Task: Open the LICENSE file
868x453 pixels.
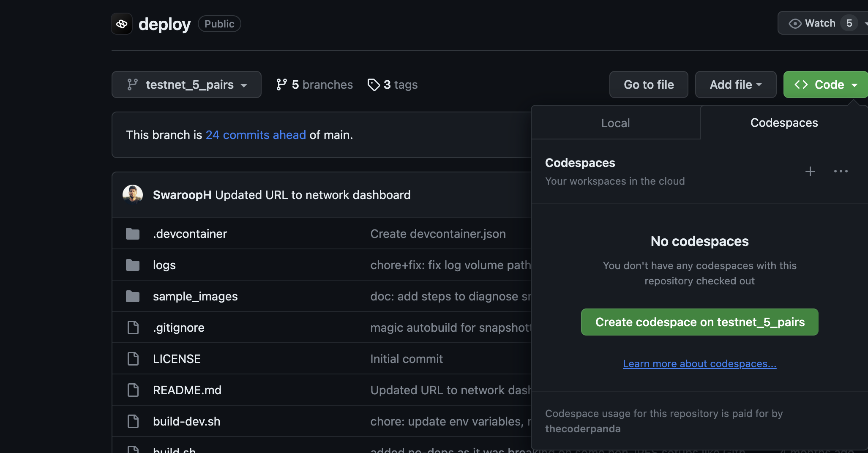Action: pyautogui.click(x=177, y=359)
